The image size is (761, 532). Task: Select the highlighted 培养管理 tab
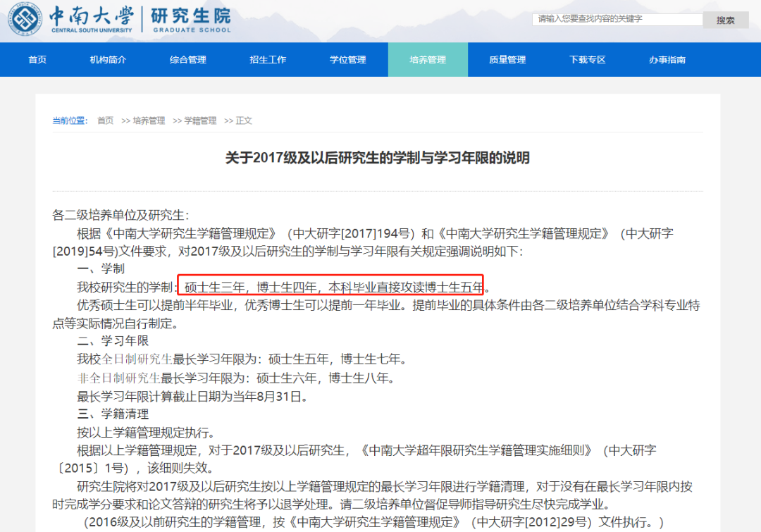[427, 59]
